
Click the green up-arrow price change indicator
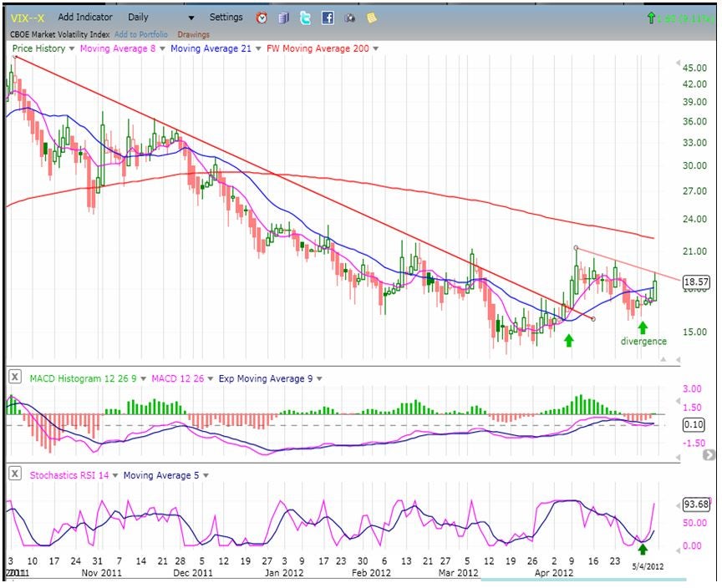(x=651, y=18)
